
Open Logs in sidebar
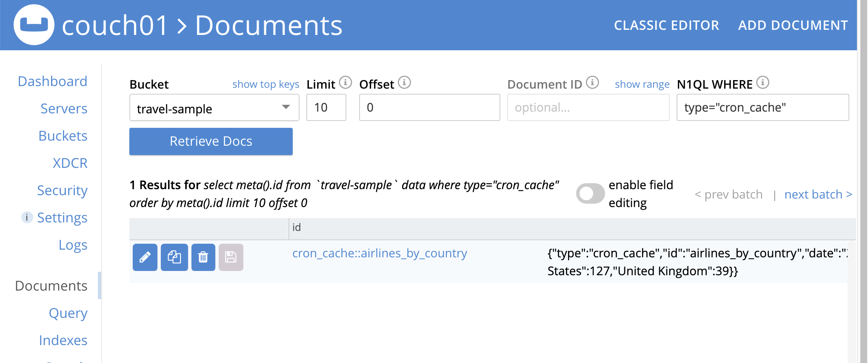(x=73, y=245)
